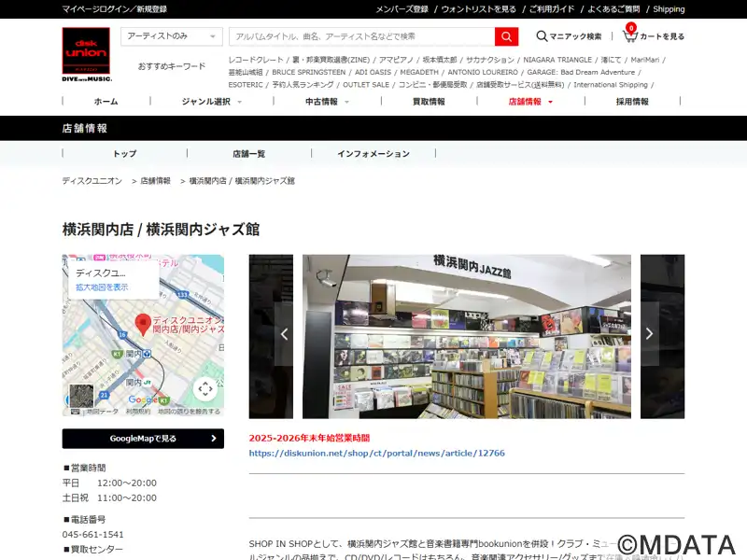Select 店舗一覧 sub-navigation tab
The width and height of the screenshot is (747, 560).
coord(248,153)
